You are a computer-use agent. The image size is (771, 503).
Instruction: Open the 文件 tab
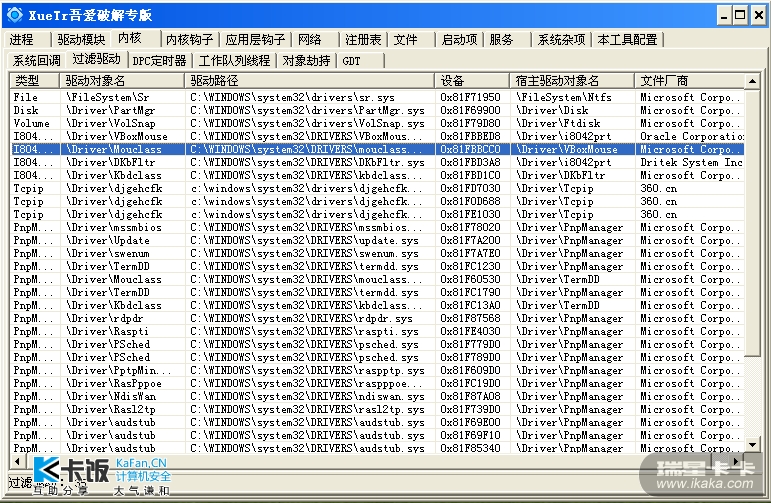(x=406, y=39)
